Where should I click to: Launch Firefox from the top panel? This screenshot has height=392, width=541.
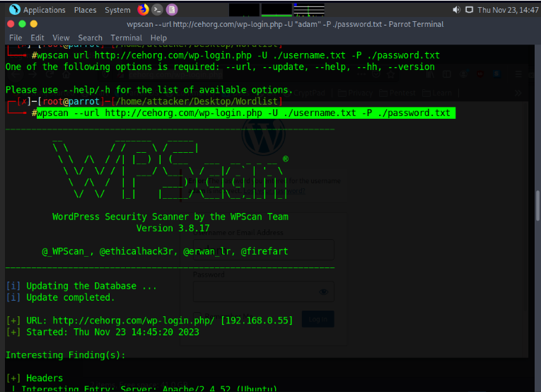[144, 10]
